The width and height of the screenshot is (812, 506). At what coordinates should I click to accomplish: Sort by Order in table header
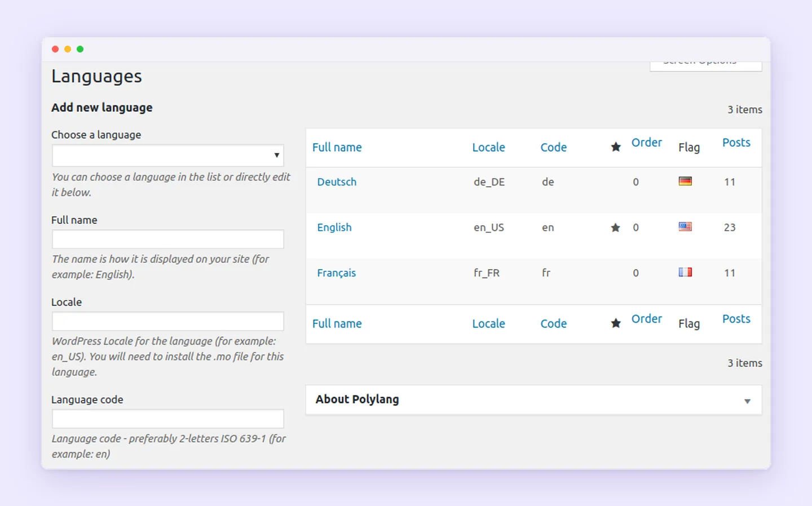coord(646,142)
